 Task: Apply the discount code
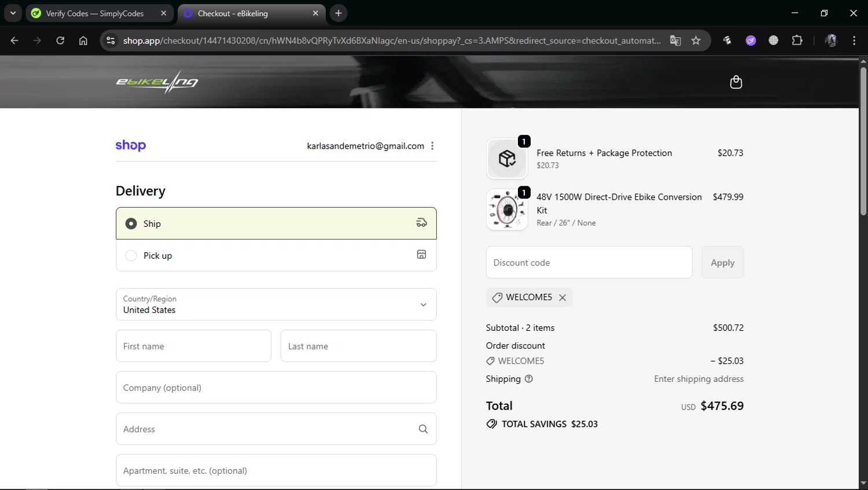click(723, 262)
